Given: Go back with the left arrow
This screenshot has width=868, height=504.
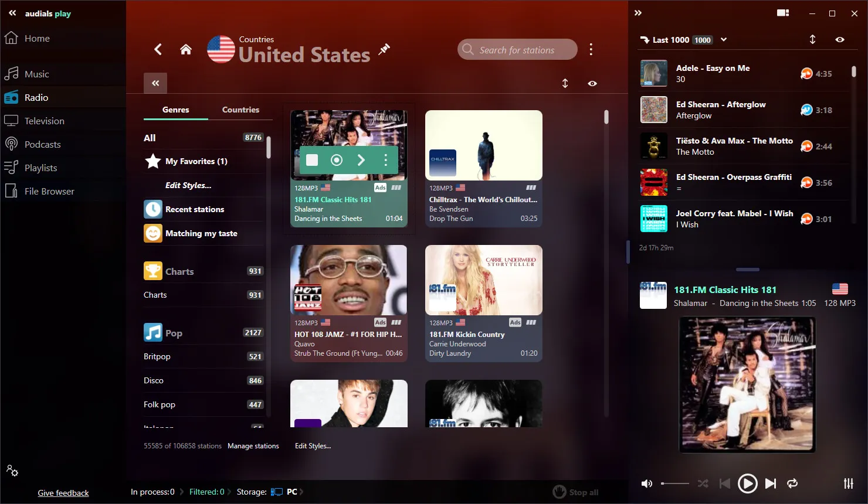Looking at the screenshot, I should tap(158, 49).
